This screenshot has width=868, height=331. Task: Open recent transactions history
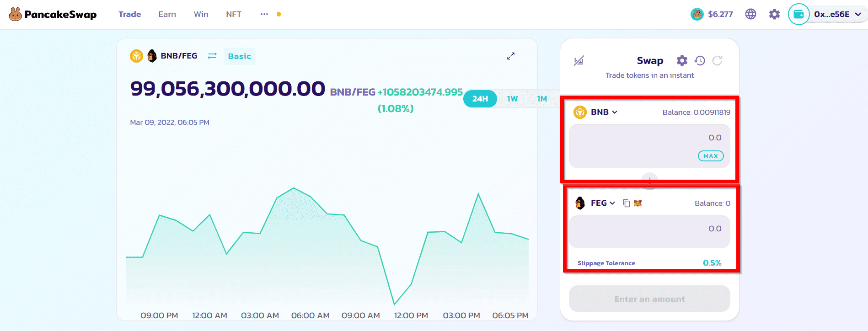[x=700, y=60]
